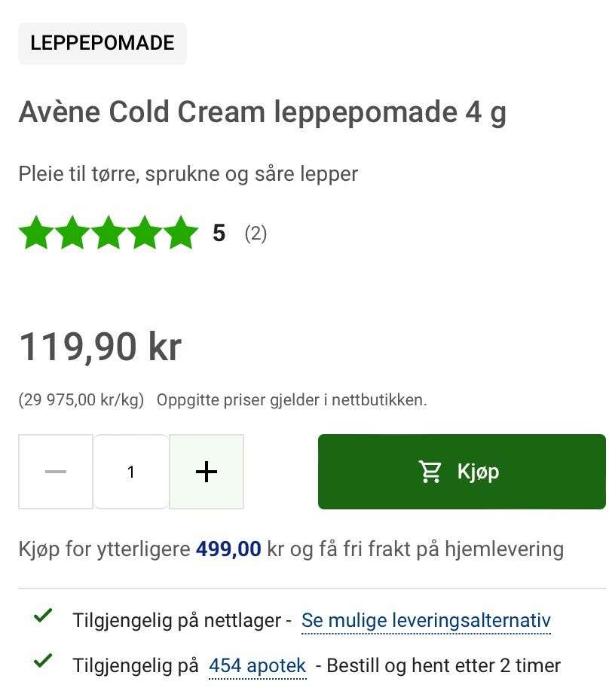This screenshot has width=609, height=700.
Task: Open the LEPPEPOMADE category tag
Action: pos(103,43)
